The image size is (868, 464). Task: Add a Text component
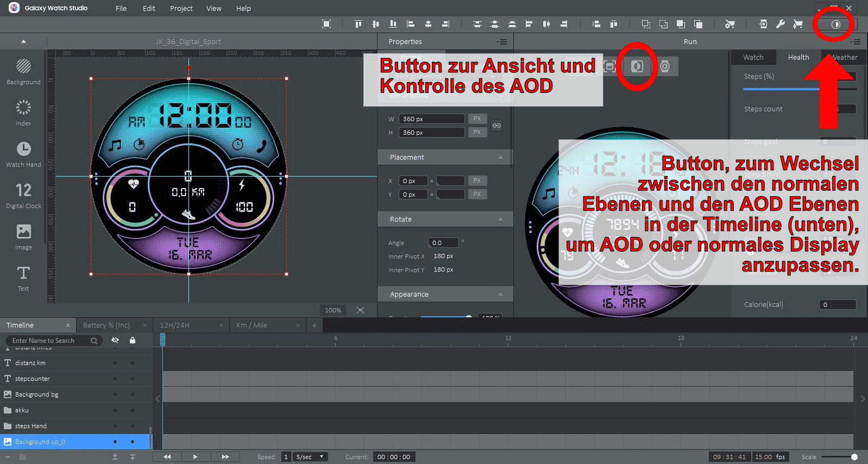[23, 278]
